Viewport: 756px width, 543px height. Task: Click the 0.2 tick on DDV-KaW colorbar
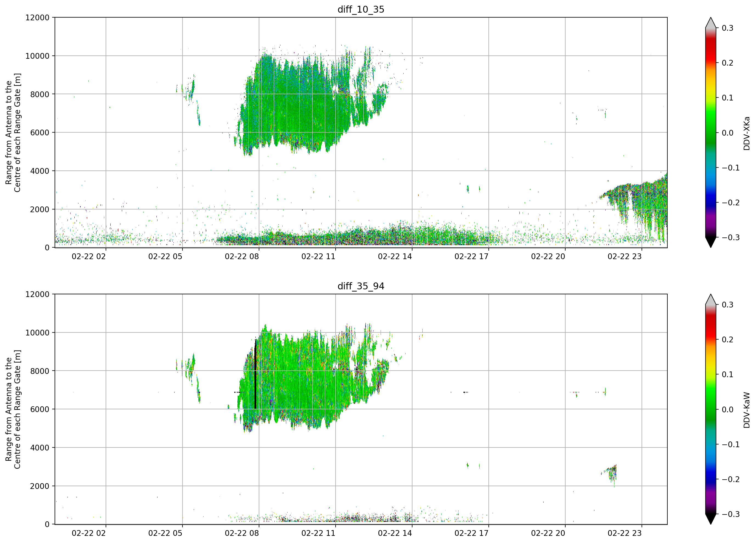coord(727,340)
